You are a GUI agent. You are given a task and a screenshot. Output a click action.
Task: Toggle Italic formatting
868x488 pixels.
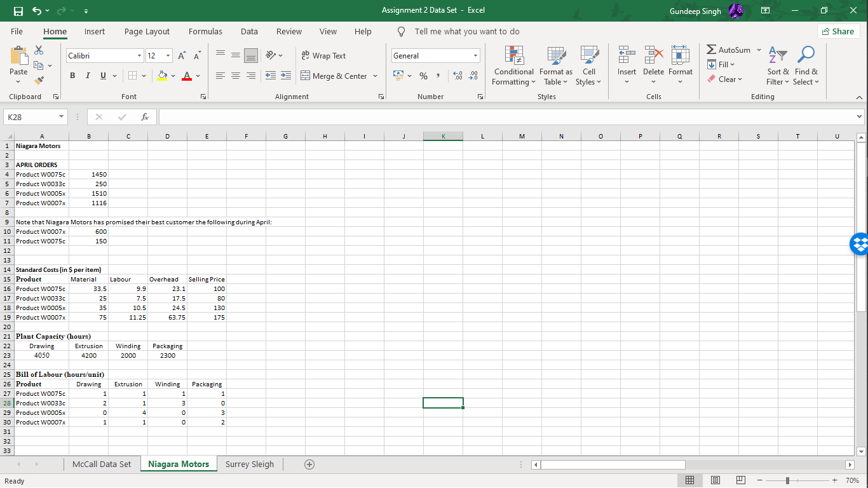(x=87, y=76)
